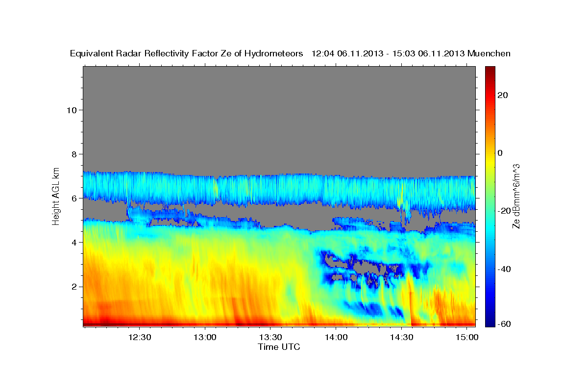Click the 13:00 time tick label
588x392 pixels.
click(205, 338)
